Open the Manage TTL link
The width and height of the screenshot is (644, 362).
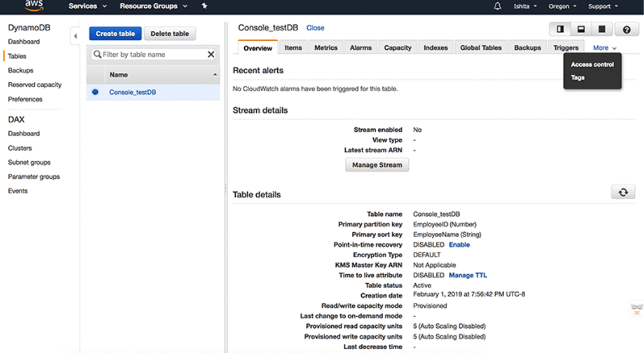468,275
